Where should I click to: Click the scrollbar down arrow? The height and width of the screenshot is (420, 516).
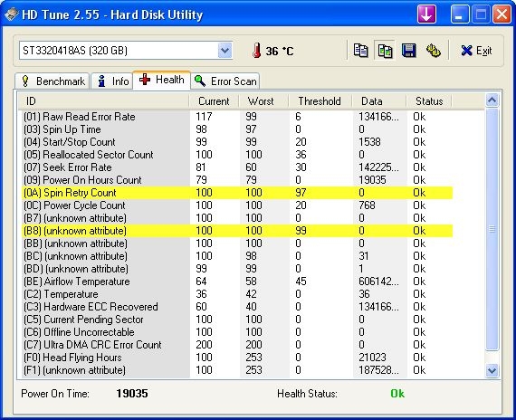click(x=492, y=370)
